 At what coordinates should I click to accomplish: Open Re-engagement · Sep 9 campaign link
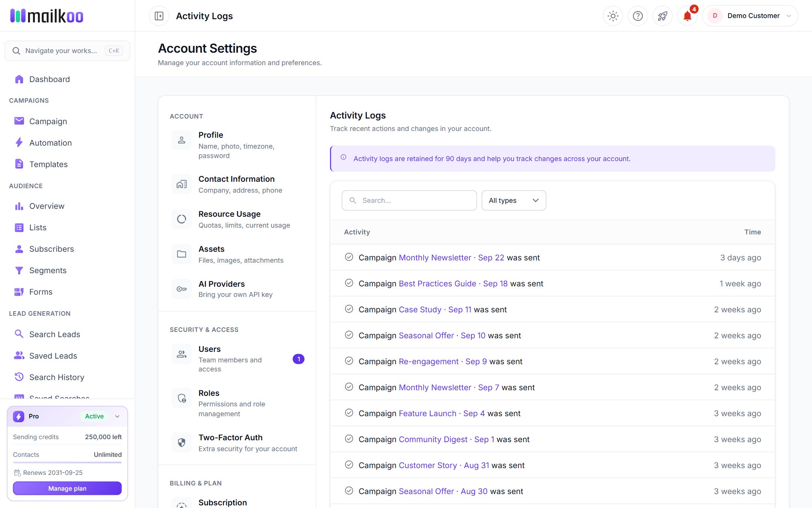coord(443,361)
